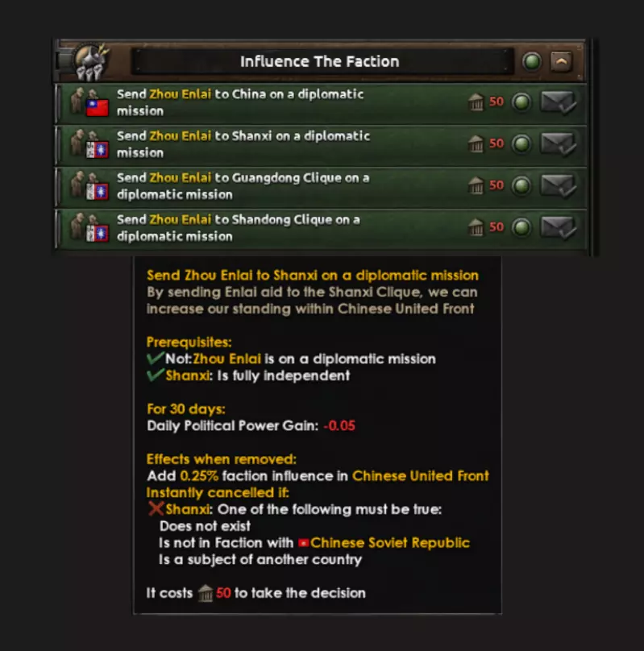Image resolution: width=644 pixels, height=651 pixels.
Task: Take the China diplomatic mission envelope button
Action: pos(559,102)
